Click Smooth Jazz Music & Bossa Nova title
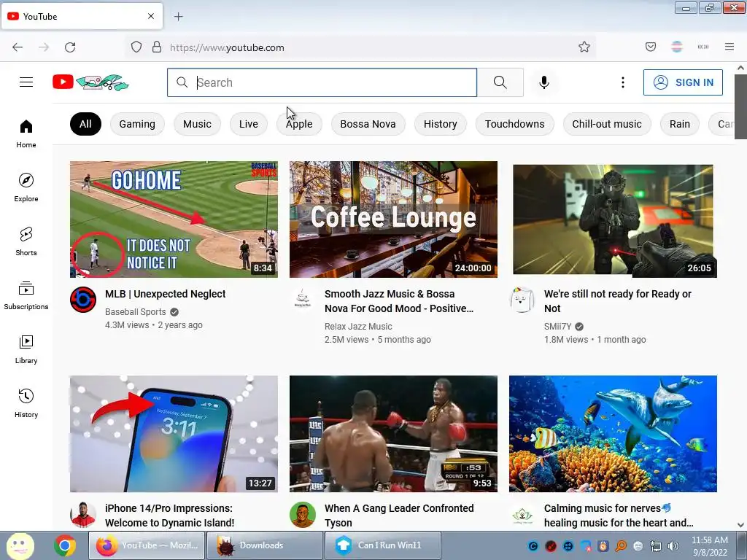 (399, 301)
